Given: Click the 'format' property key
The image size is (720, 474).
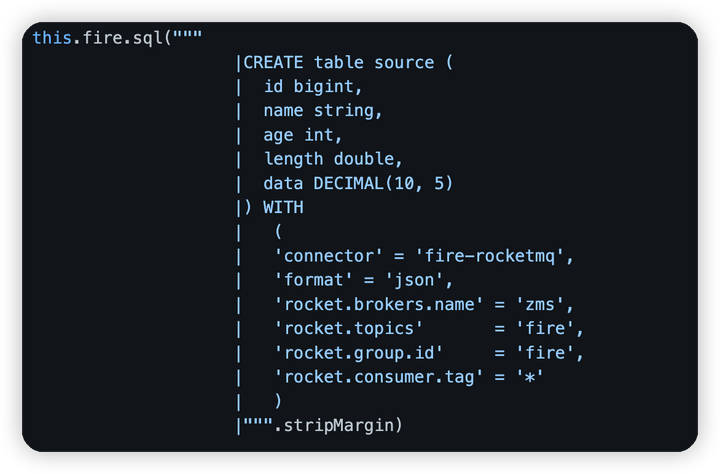Looking at the screenshot, I should tap(318, 280).
